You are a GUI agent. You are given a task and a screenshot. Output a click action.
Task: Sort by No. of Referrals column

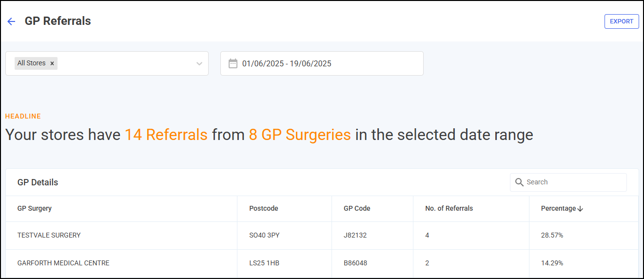pyautogui.click(x=449, y=208)
